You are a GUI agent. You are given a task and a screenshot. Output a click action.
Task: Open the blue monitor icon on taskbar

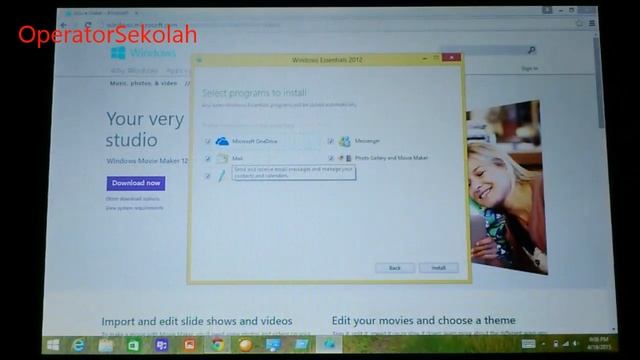point(273,345)
